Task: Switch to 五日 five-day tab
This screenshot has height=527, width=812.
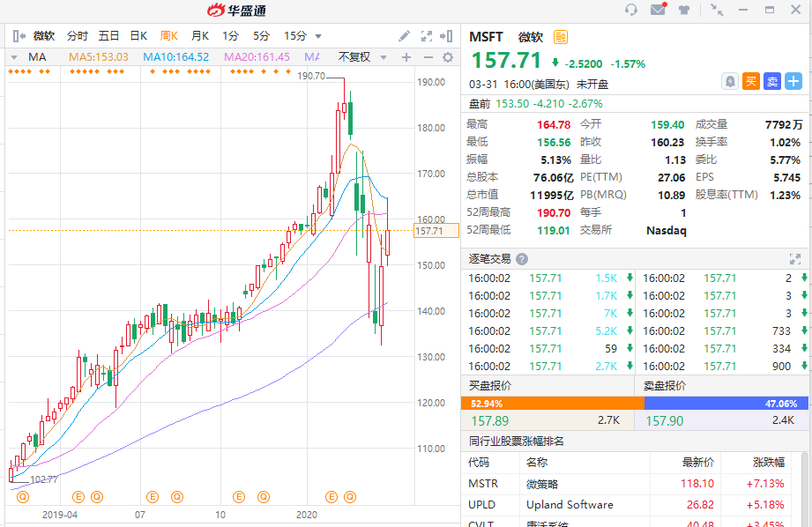Action: pos(108,36)
